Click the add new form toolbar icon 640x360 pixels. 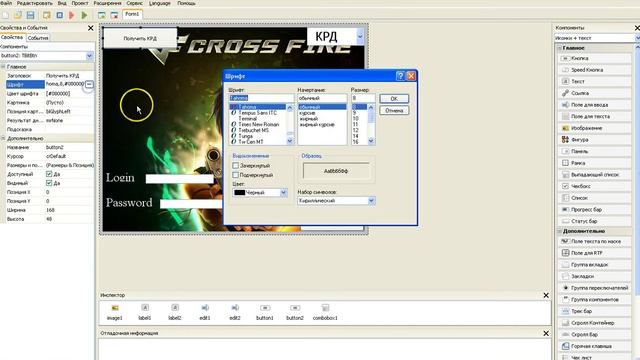(x=102, y=15)
